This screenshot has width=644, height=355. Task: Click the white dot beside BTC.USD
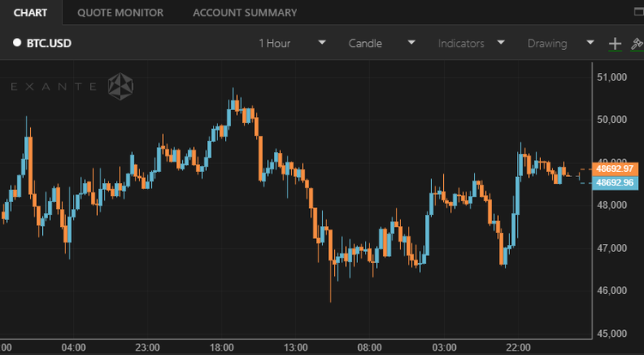(x=16, y=43)
